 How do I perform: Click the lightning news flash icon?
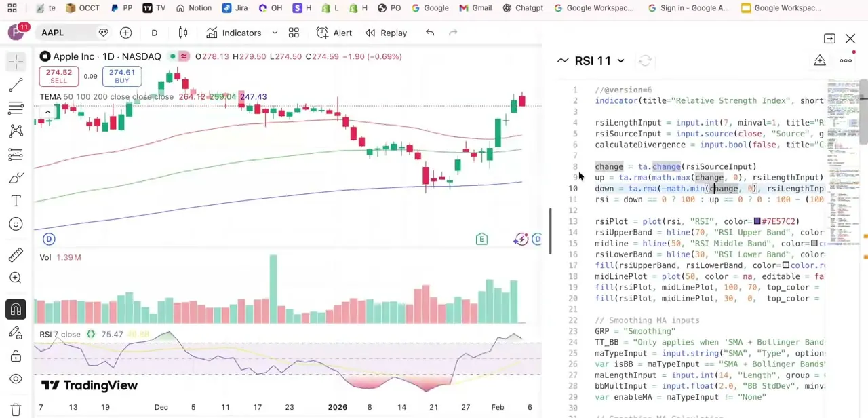coord(521,239)
